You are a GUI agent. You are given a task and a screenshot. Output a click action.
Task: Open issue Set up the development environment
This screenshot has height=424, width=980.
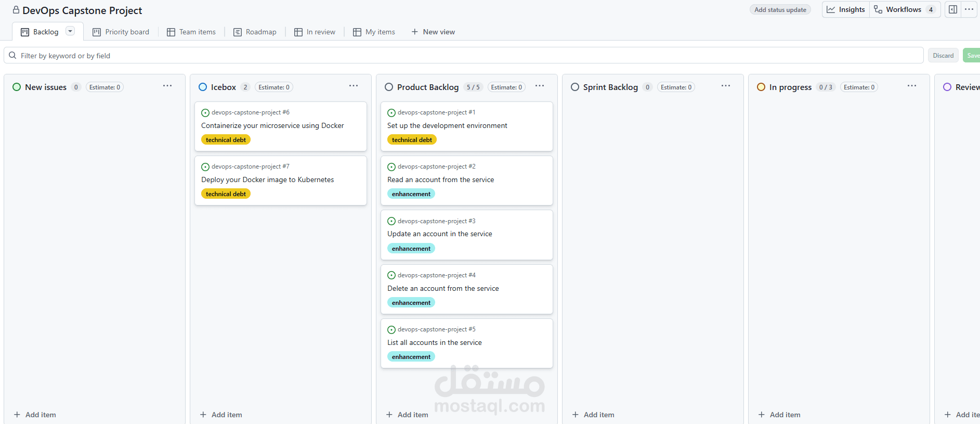(447, 125)
